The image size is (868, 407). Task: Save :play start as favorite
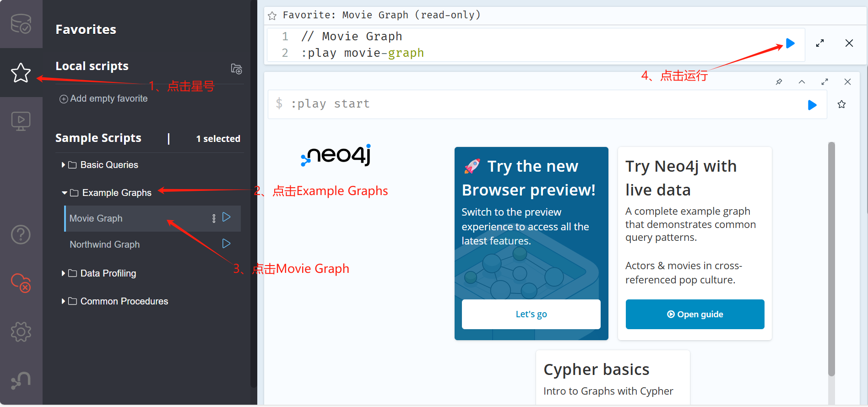(841, 104)
